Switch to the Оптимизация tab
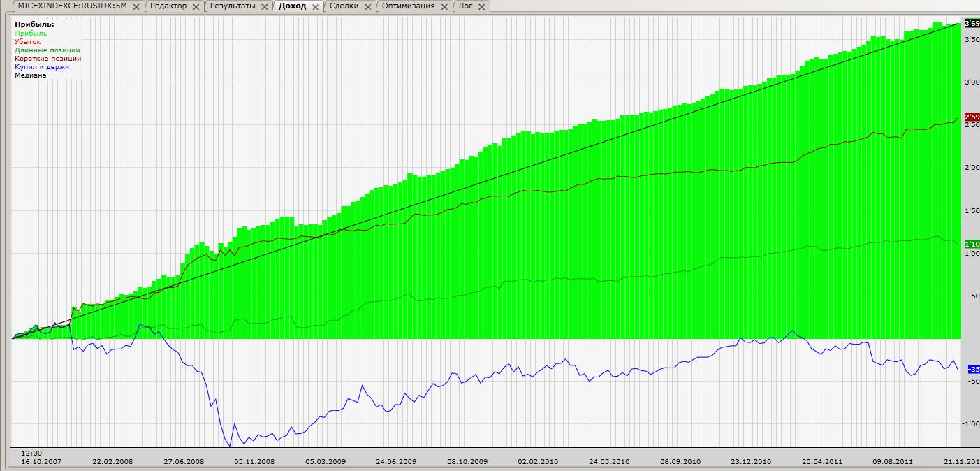This screenshot has height=471, width=980. pyautogui.click(x=408, y=6)
